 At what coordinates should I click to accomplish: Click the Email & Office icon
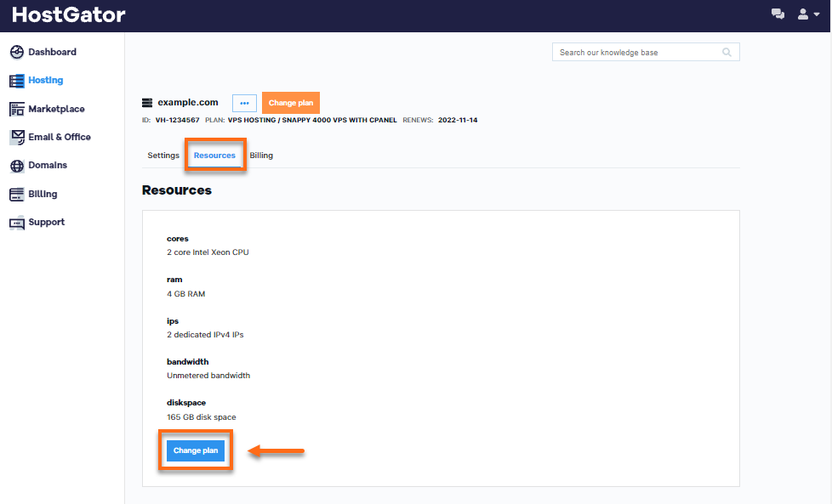coord(17,137)
